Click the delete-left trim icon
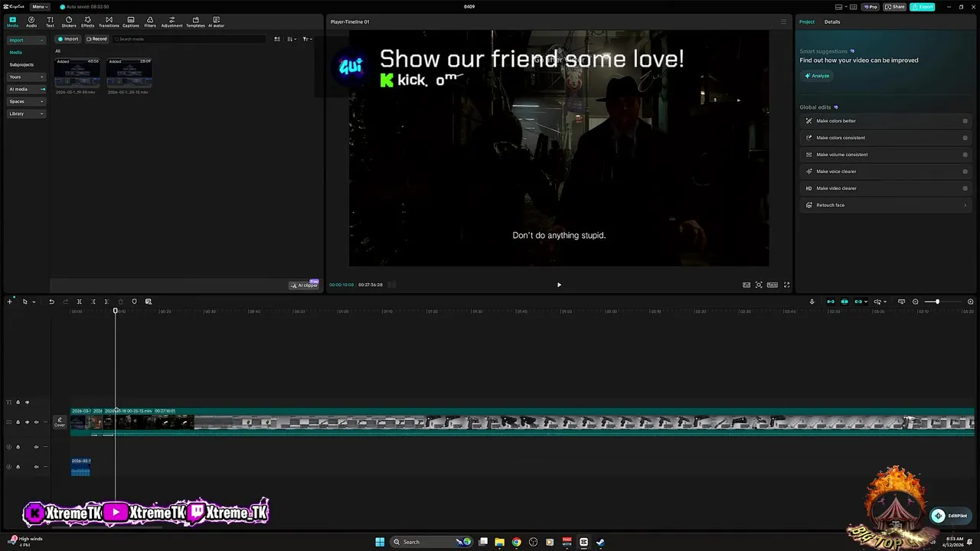 tap(93, 302)
